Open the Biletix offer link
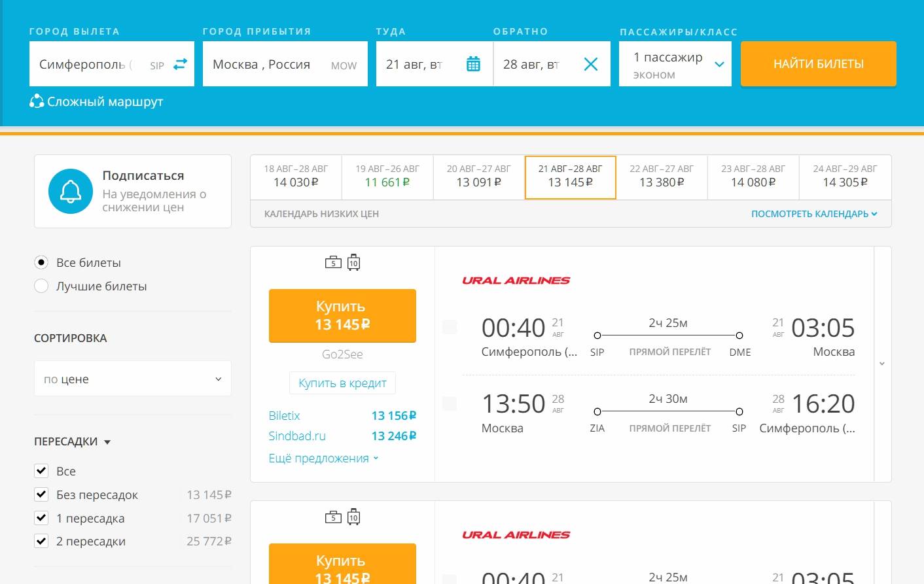The width and height of the screenshot is (924, 584). coord(284,416)
